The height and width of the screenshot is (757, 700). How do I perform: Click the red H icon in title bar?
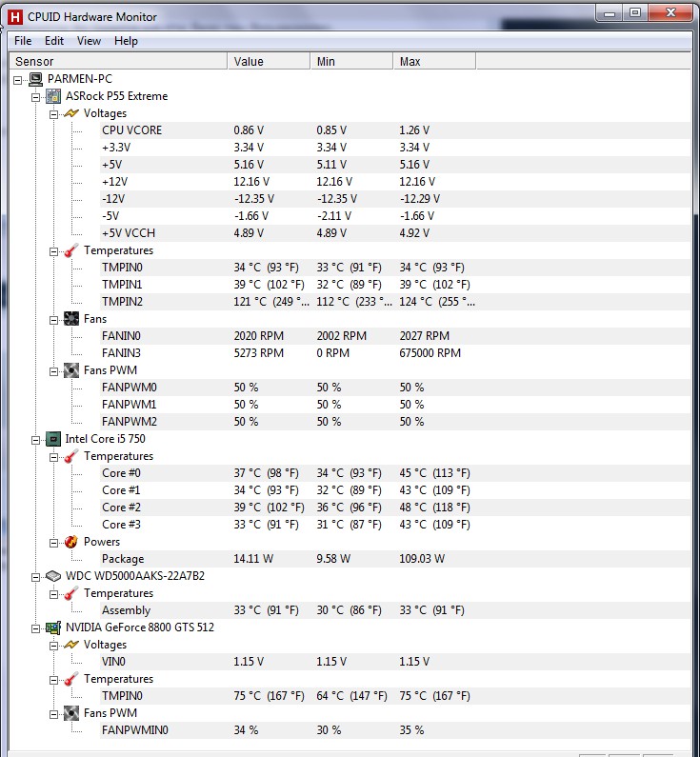coord(15,17)
